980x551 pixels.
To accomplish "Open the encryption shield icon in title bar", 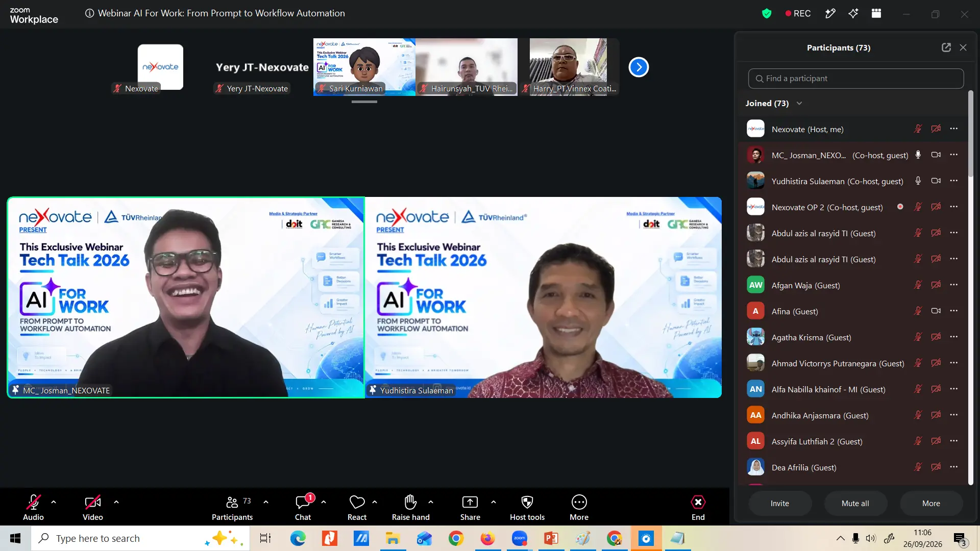I will click(767, 14).
